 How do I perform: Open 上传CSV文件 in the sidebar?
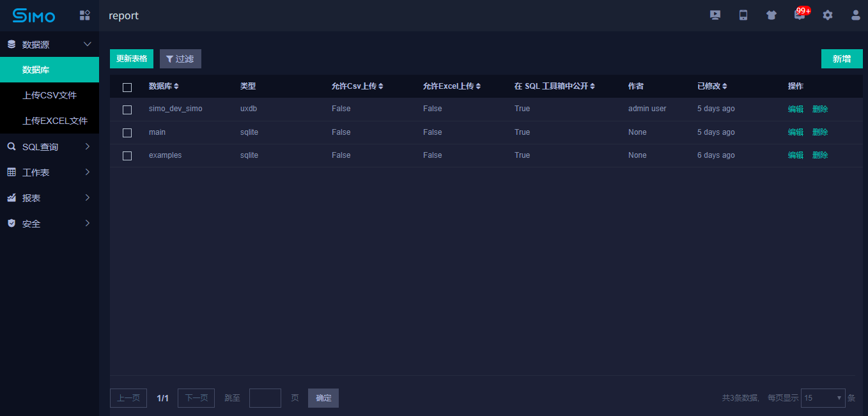click(x=49, y=95)
